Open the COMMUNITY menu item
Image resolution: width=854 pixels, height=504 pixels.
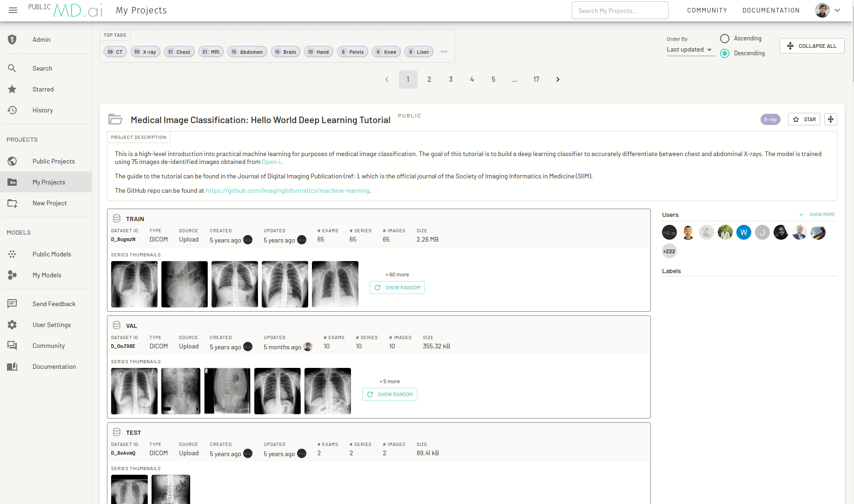pos(707,10)
